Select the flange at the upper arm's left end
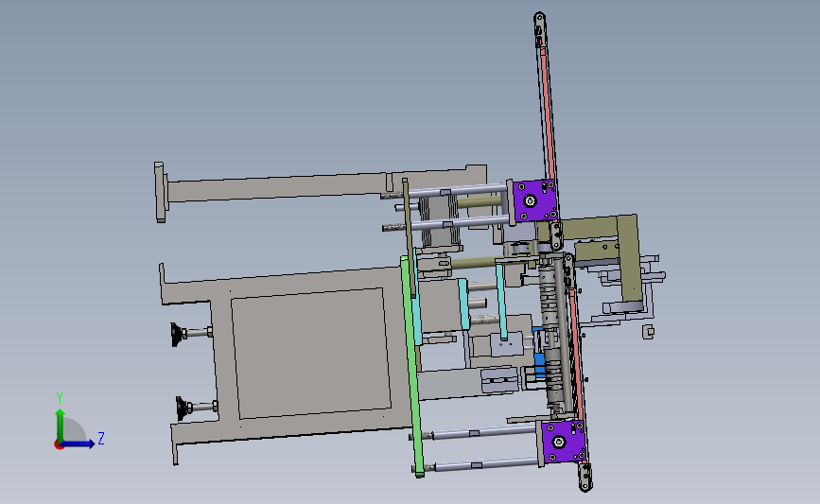The image size is (820, 504). [160, 192]
